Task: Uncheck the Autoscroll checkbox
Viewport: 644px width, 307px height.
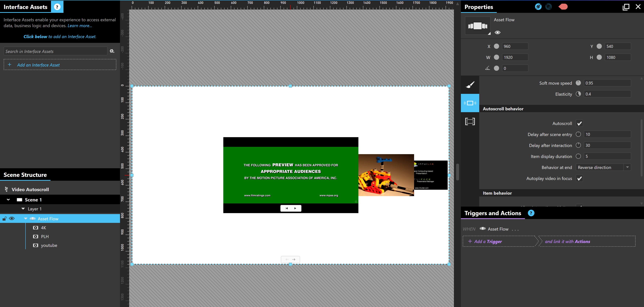Action: point(579,123)
